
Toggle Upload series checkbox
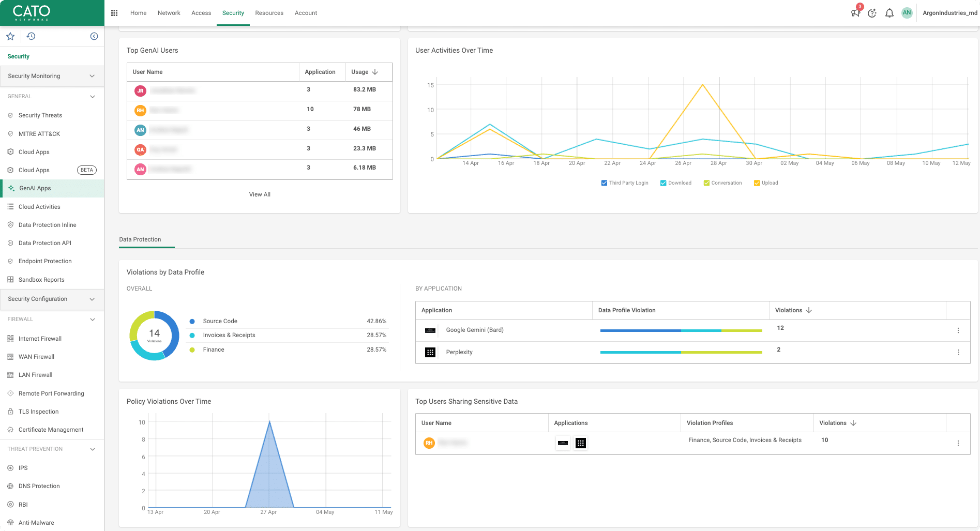(757, 183)
